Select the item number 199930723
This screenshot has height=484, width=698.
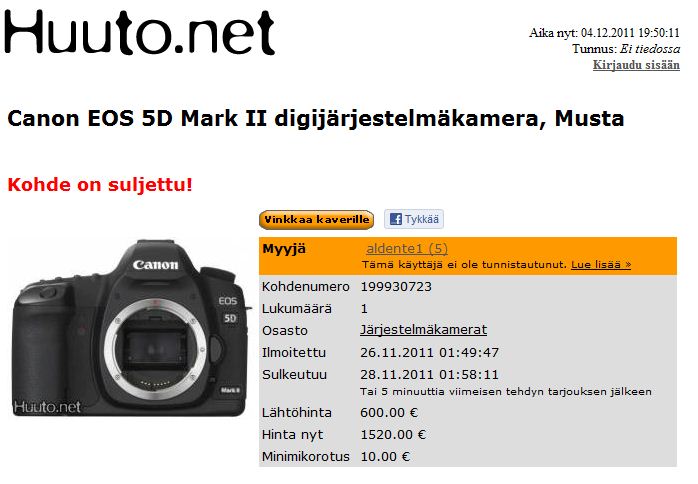coord(396,286)
